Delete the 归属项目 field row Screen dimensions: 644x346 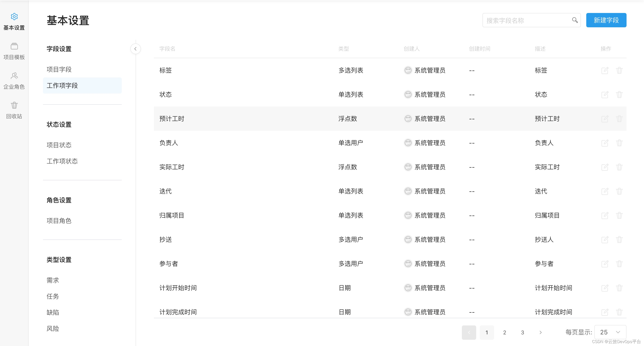[619, 216]
